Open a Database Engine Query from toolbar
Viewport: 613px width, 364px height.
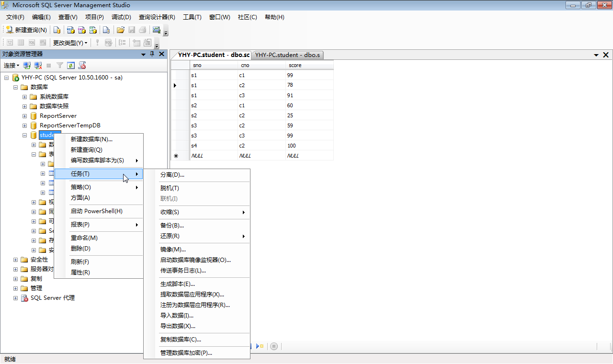click(57, 30)
